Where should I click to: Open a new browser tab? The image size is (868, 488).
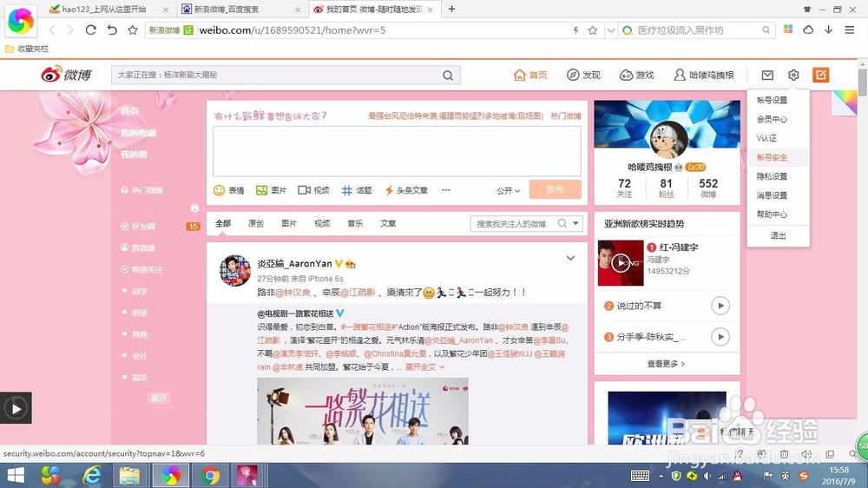(451, 9)
